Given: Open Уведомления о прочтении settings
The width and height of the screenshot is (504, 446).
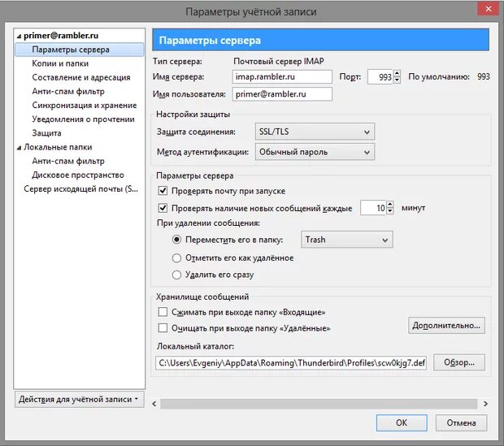Looking at the screenshot, I should tap(83, 119).
